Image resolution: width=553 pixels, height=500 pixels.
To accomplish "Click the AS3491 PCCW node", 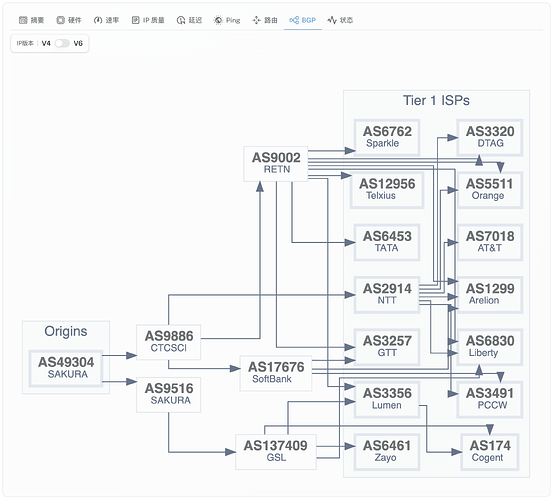I will (490, 400).
